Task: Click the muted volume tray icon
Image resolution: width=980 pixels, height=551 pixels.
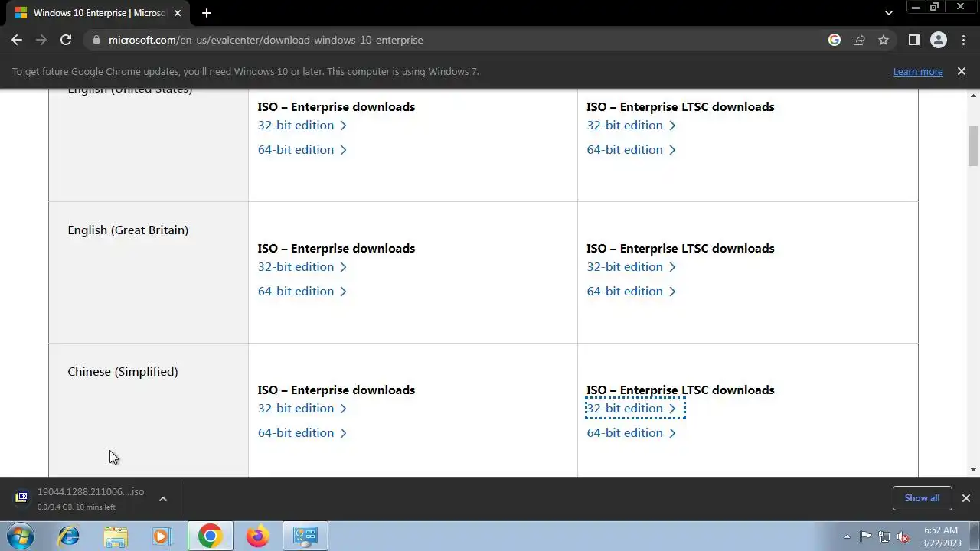Action: [x=903, y=536]
